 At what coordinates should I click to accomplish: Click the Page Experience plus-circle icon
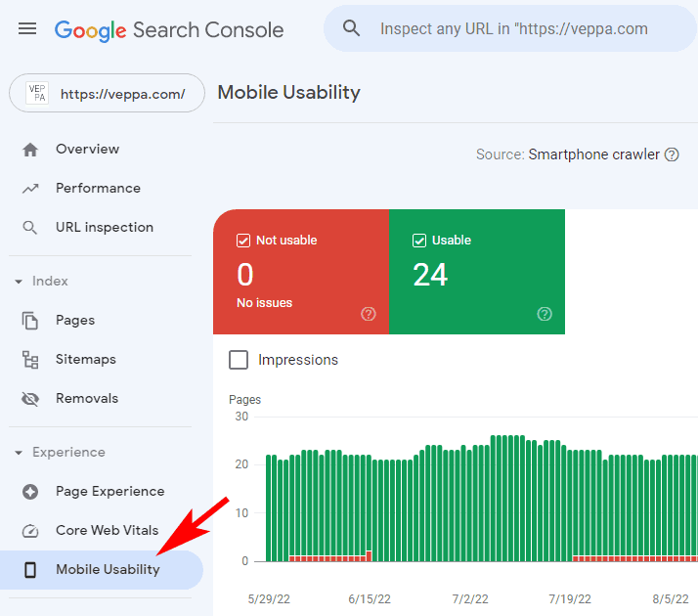coord(30,492)
